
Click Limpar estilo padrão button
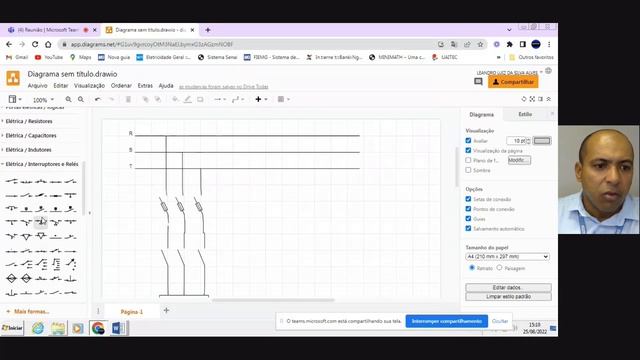coord(508,297)
